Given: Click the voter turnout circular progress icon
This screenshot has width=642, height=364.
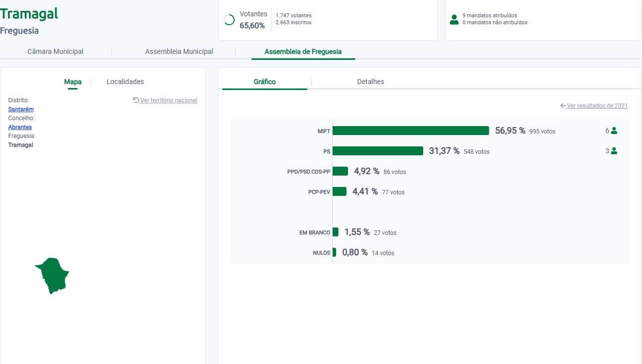Looking at the screenshot, I should [229, 20].
